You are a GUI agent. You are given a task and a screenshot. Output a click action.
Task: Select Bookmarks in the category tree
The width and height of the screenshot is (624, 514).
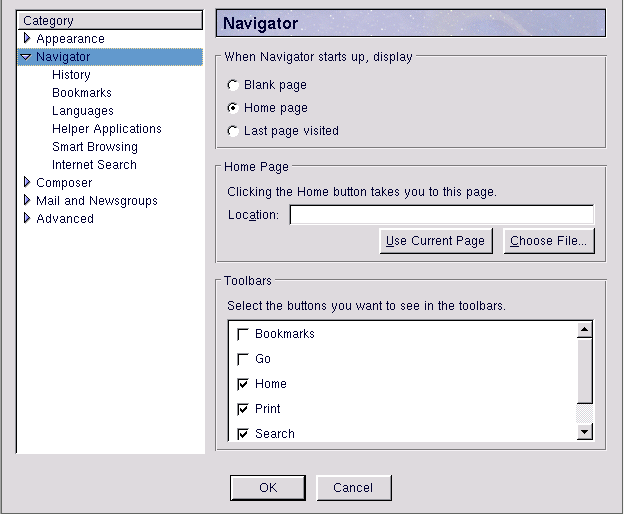tap(81, 93)
